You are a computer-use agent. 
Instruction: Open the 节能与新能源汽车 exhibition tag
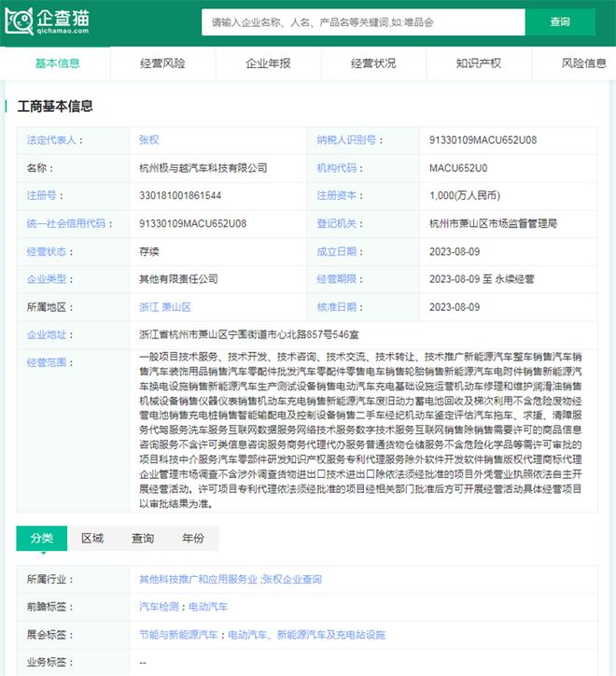pyautogui.click(x=178, y=635)
